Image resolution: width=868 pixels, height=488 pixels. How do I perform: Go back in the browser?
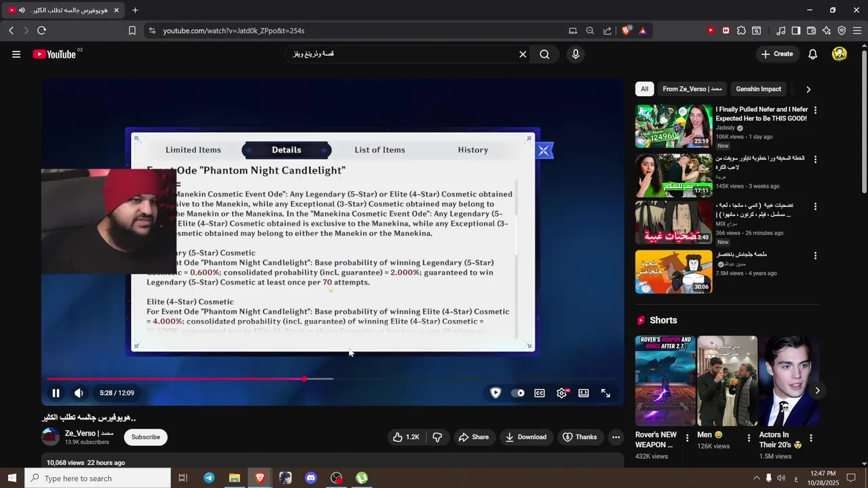click(11, 30)
